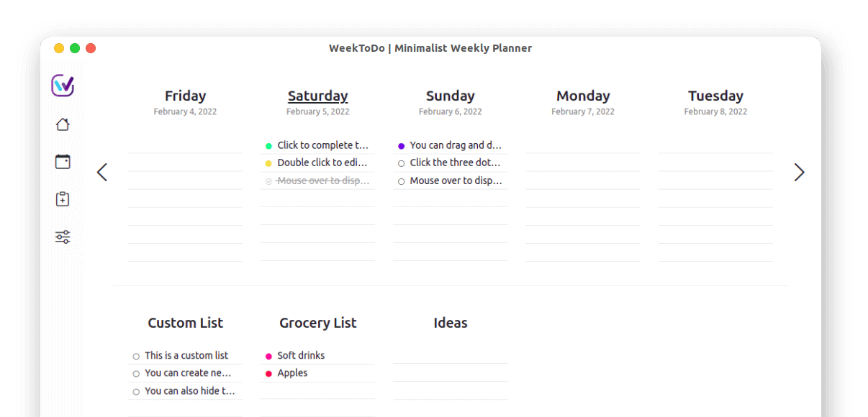Mark 'This is a custom list' as done
Image resolution: width=868 pixels, height=417 pixels.
tap(136, 356)
